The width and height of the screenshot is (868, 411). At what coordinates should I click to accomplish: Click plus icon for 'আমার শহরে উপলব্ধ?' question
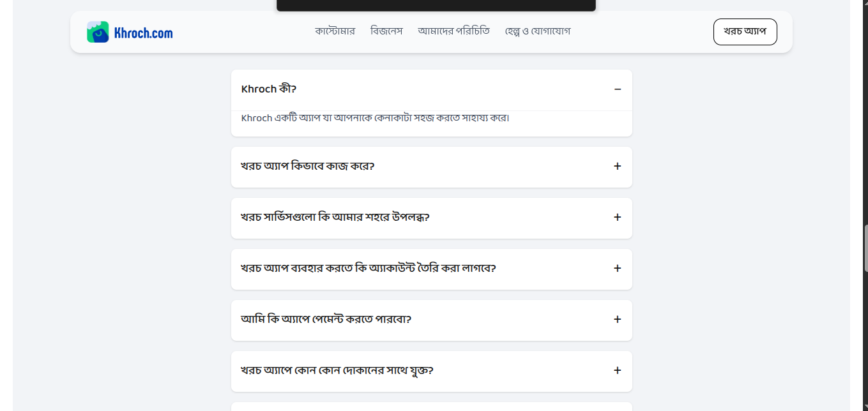coord(618,217)
